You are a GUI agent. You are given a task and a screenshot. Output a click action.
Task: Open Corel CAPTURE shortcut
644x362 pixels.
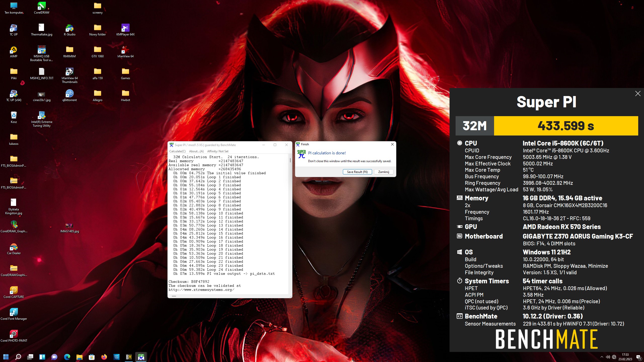(x=14, y=292)
